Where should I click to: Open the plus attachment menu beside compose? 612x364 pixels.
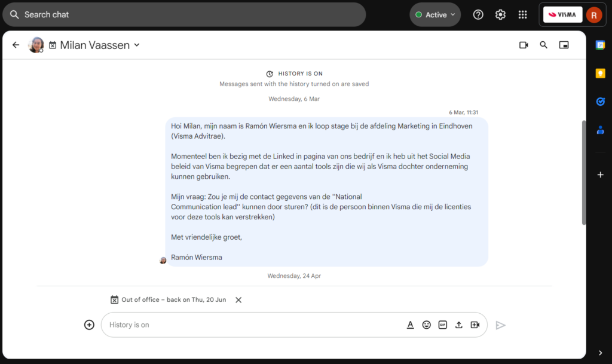tap(89, 325)
